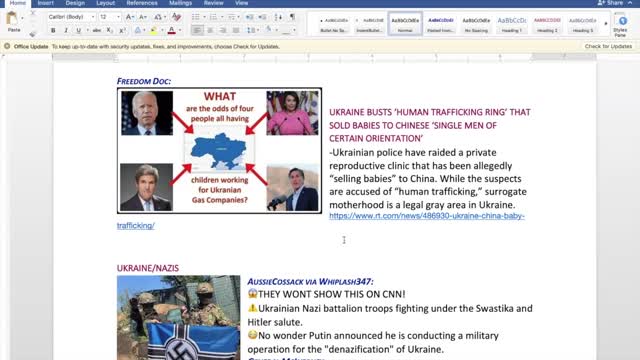This screenshot has width=640, height=360.
Task: Apply the red font color A
Action: 171,30
